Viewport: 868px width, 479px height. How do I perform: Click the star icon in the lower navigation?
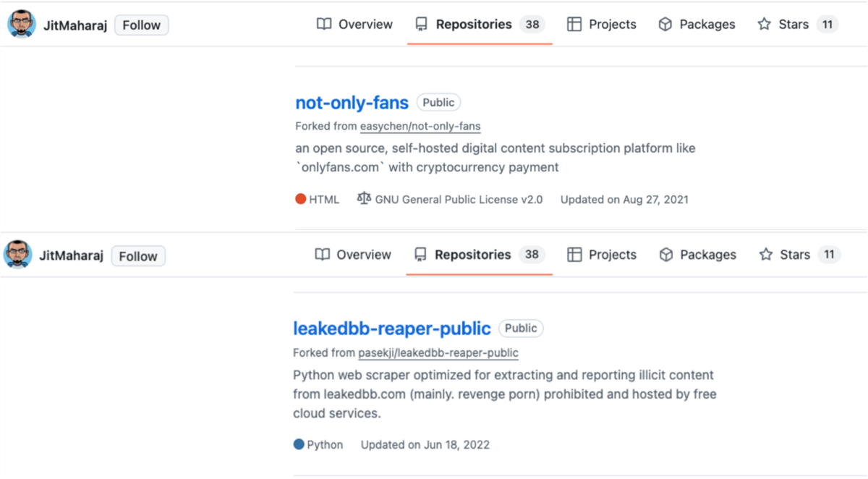(766, 255)
